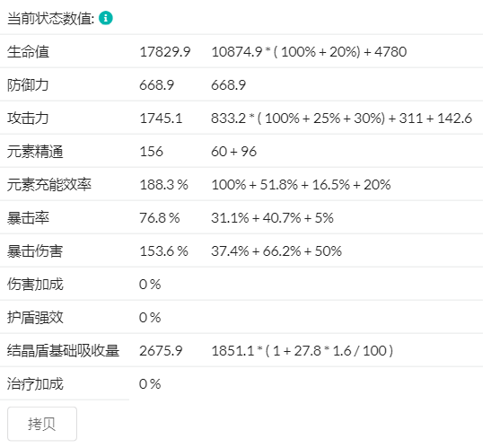Viewport: 491px width, 448px height.
Task: Click the 攻击力 formula starting 833.2
Action: pos(341,119)
